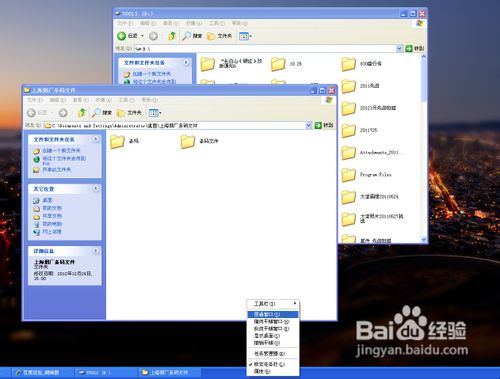Expand address bar dropdown in TOOLS window
This screenshot has width=500, height=379.
399,49
